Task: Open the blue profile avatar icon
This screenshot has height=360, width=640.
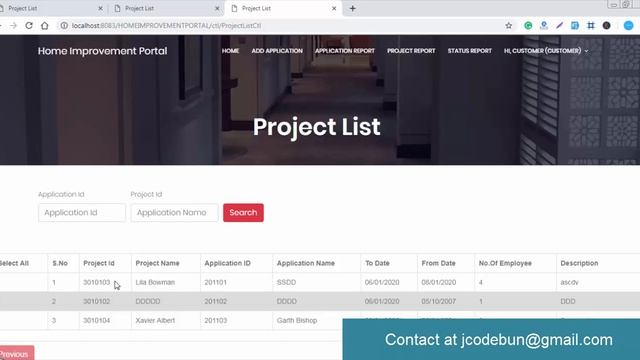Action: coord(629,25)
